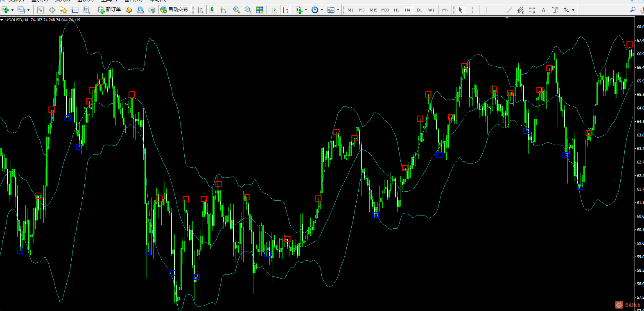
Task: Open the chart templates icon
Action: click(331, 10)
